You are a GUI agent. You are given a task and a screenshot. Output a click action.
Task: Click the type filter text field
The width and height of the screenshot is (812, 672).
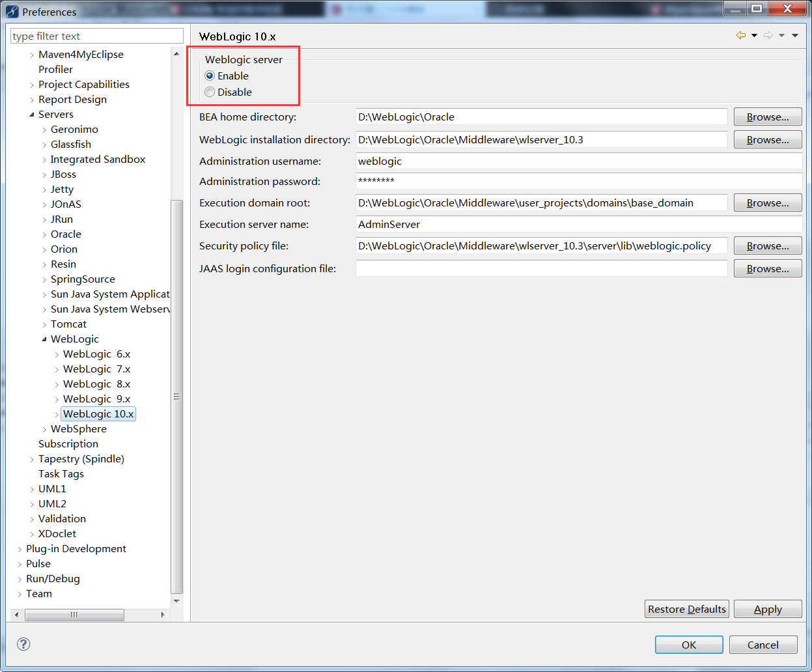click(97, 36)
